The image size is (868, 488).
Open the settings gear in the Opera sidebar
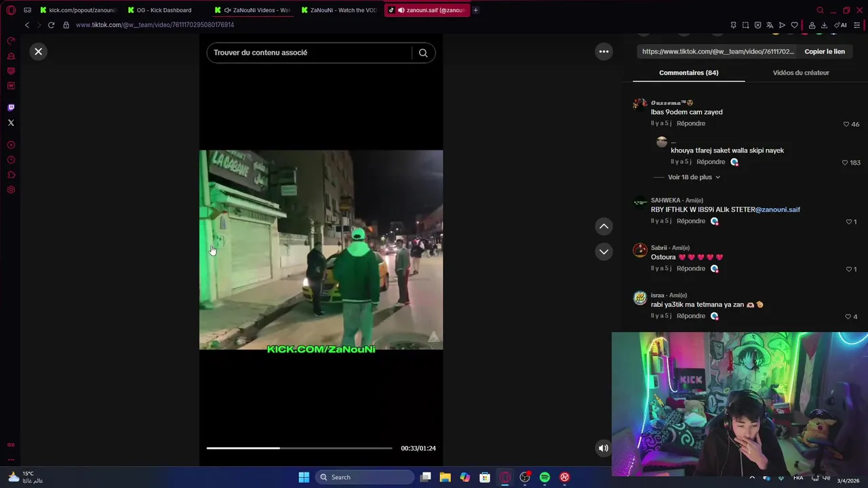click(x=11, y=190)
